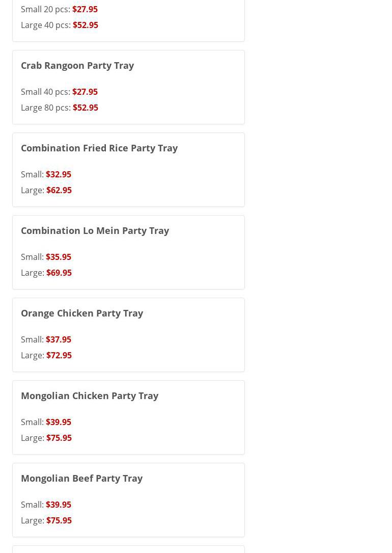Screen dimensions: 392x553
Task: Open Combination Lo Mein Party Tray
Action: tap(95, 230)
